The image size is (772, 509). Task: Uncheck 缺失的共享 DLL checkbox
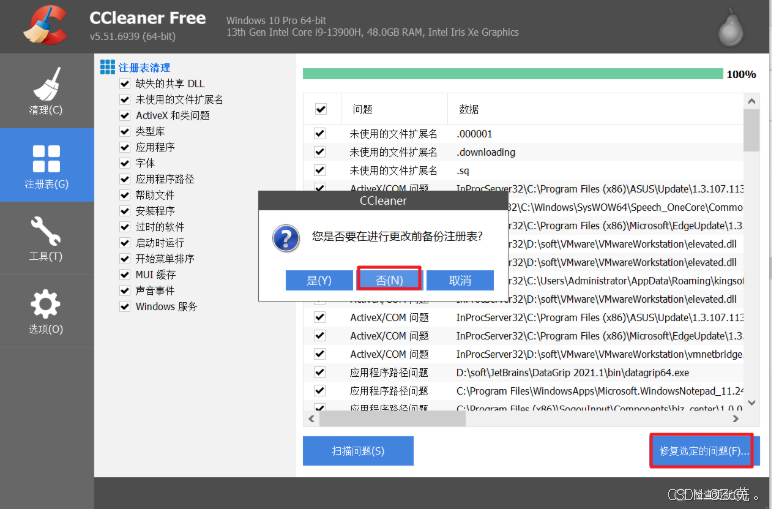coord(125,83)
